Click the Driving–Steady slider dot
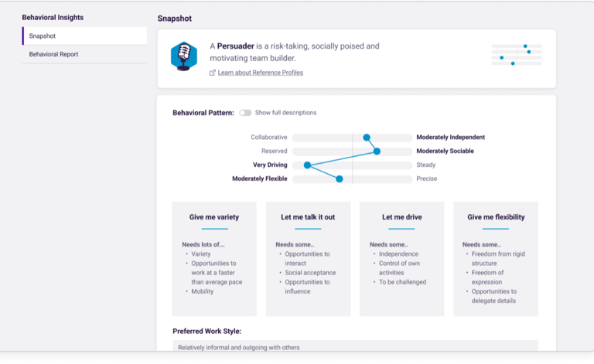Viewport: 594px width, 364px height. [307, 165]
